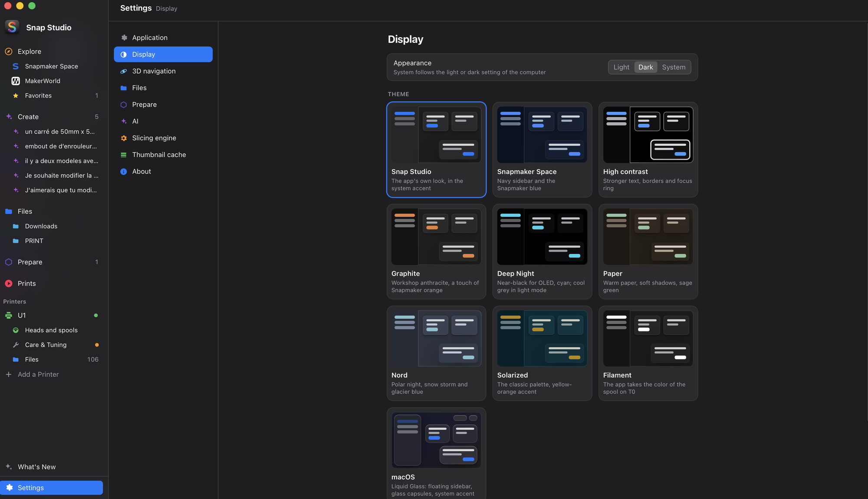Set appearance to Dark
868x499 pixels.
(x=645, y=67)
